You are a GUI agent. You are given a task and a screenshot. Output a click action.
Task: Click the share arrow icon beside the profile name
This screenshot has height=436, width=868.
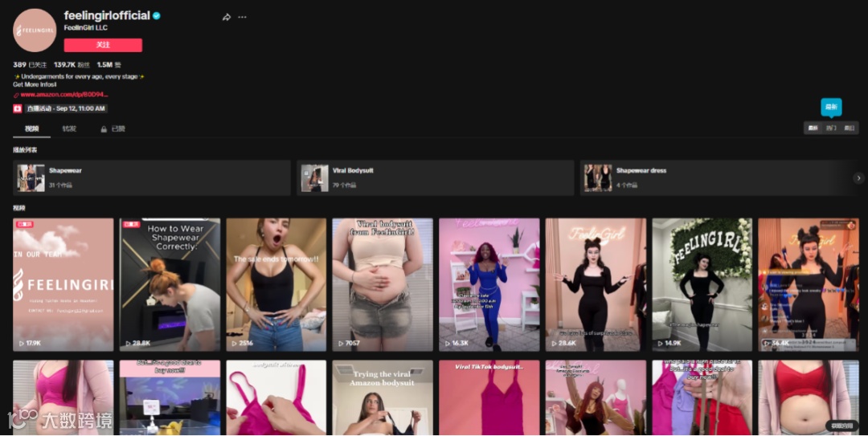coord(227,17)
